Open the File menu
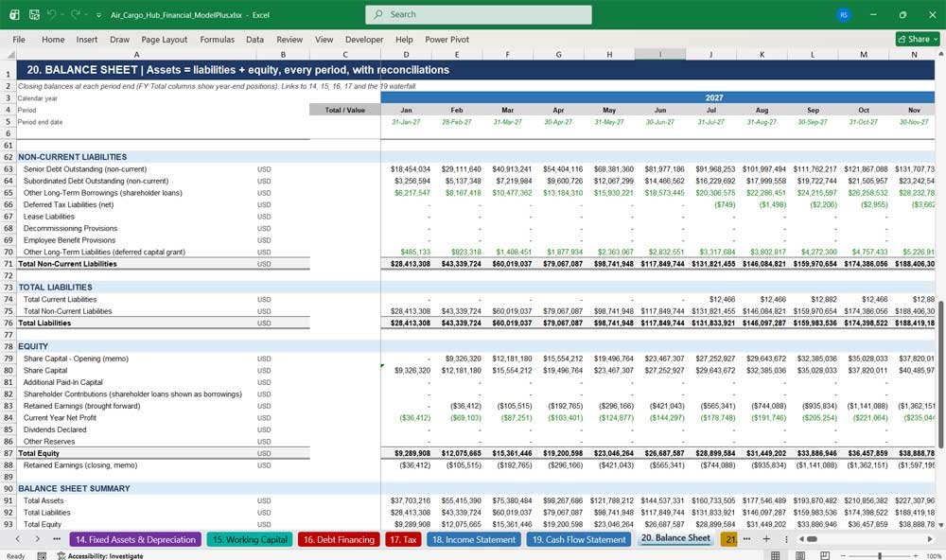Screen dimensions: 946x560 click(x=19, y=39)
